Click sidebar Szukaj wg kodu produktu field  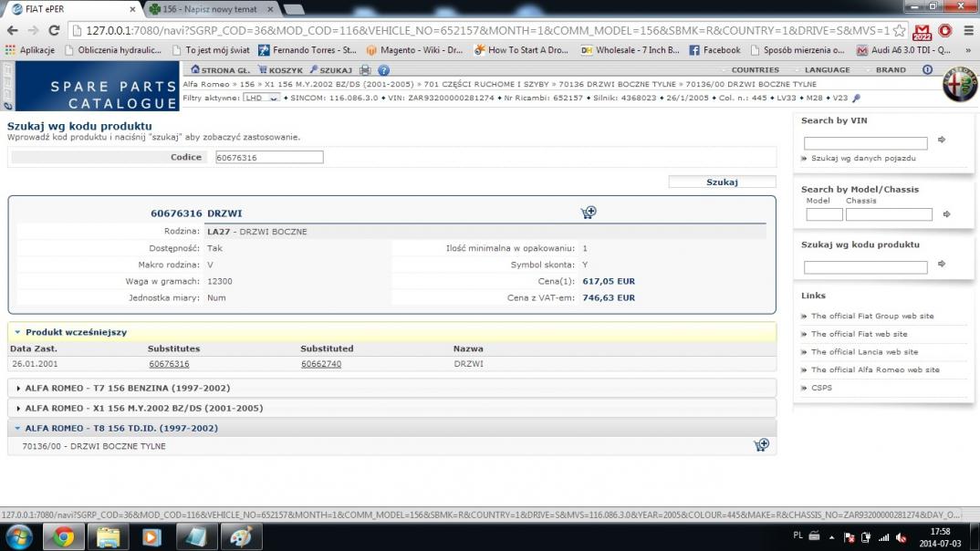866,266
